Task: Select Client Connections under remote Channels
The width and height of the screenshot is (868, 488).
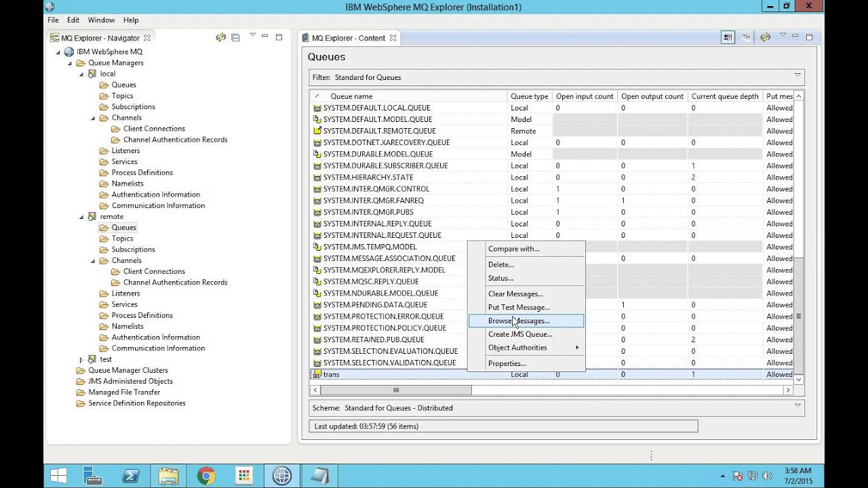Action: coord(154,271)
